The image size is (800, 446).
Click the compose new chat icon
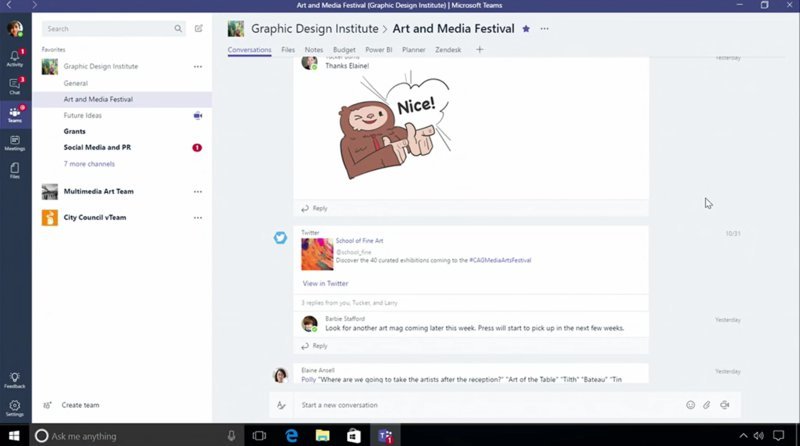[x=199, y=29]
